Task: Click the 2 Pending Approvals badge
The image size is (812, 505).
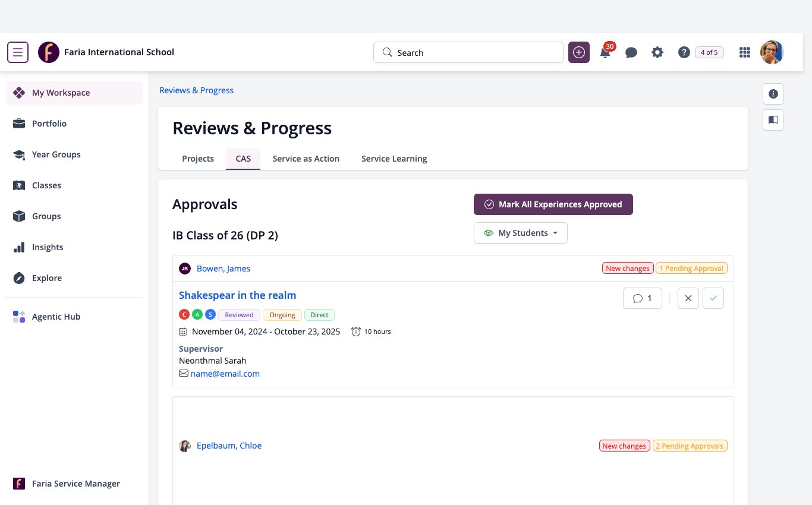Action: pos(690,446)
